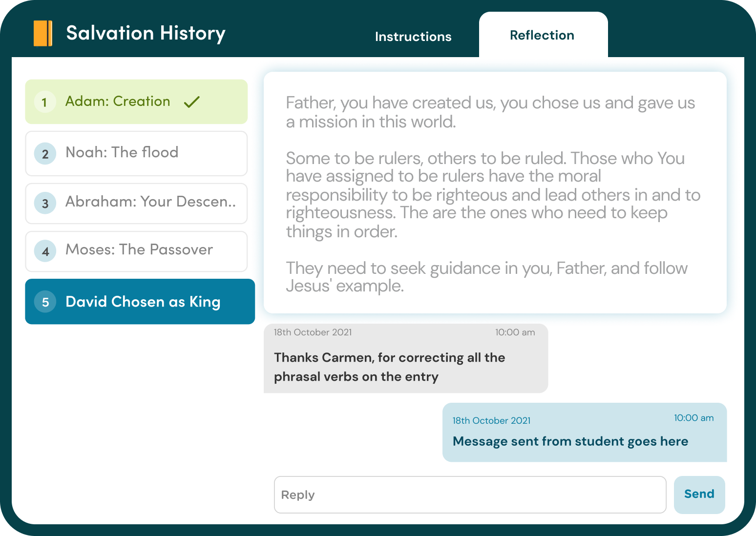
Task: Click the number 4 circle badge
Action: (x=45, y=251)
